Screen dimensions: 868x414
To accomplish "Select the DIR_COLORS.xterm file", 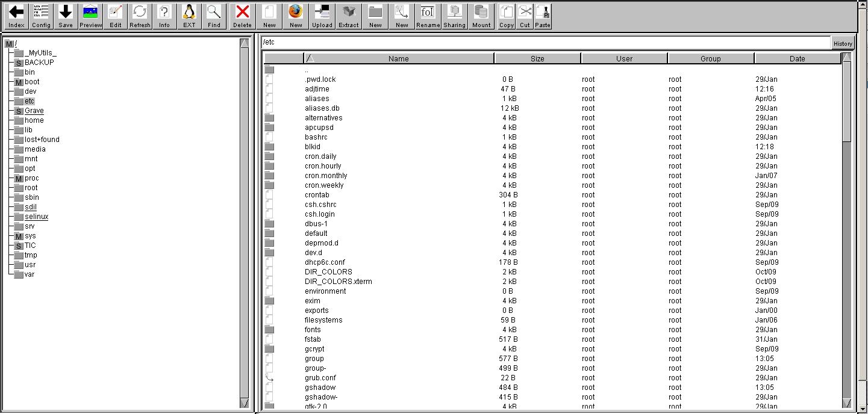I will 552,282.
